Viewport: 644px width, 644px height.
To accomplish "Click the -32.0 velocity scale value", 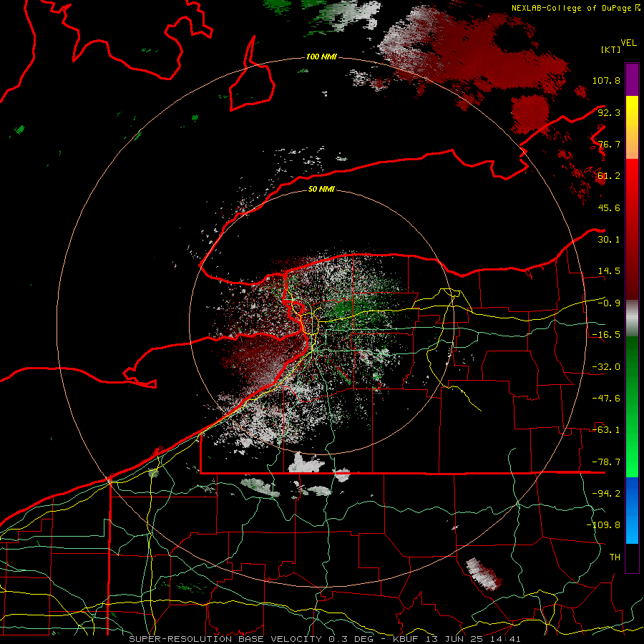I will tap(606, 367).
